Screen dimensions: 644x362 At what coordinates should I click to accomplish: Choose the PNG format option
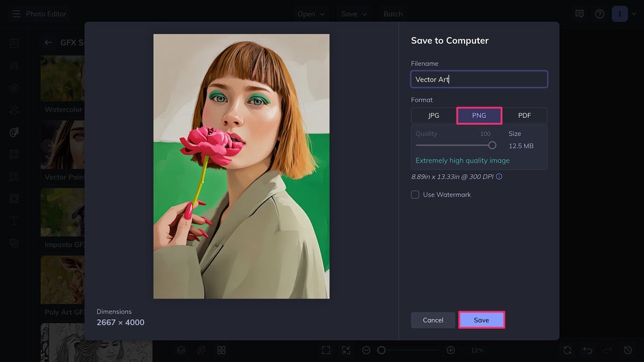pyautogui.click(x=479, y=115)
